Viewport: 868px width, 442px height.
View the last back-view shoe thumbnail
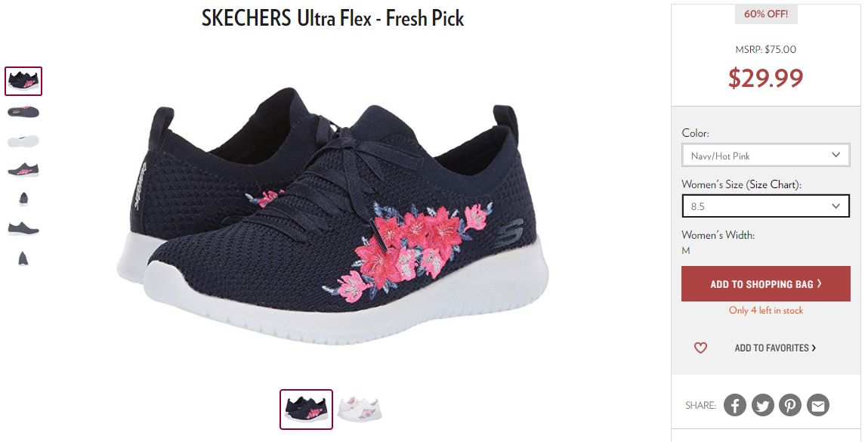tap(23, 258)
